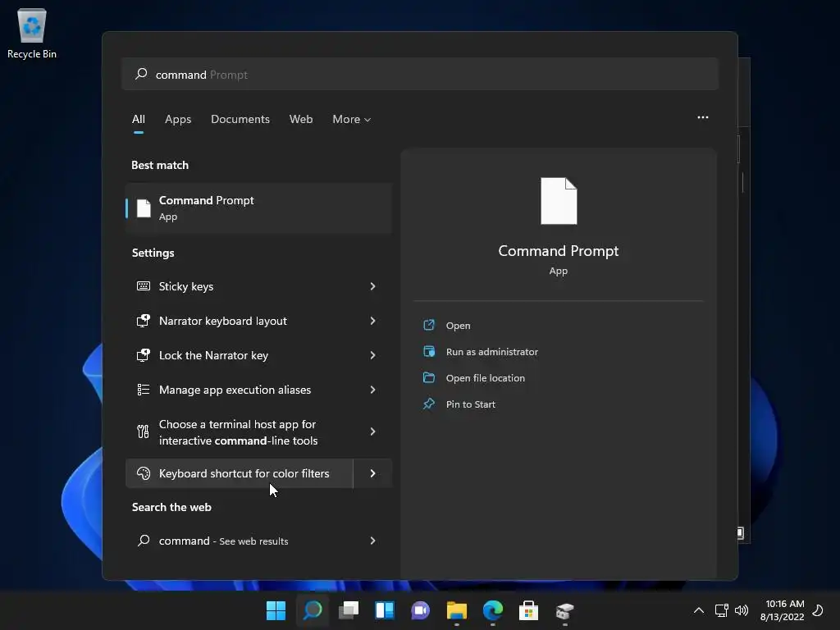
Task: Open the three-dot options menu
Action: click(x=703, y=117)
